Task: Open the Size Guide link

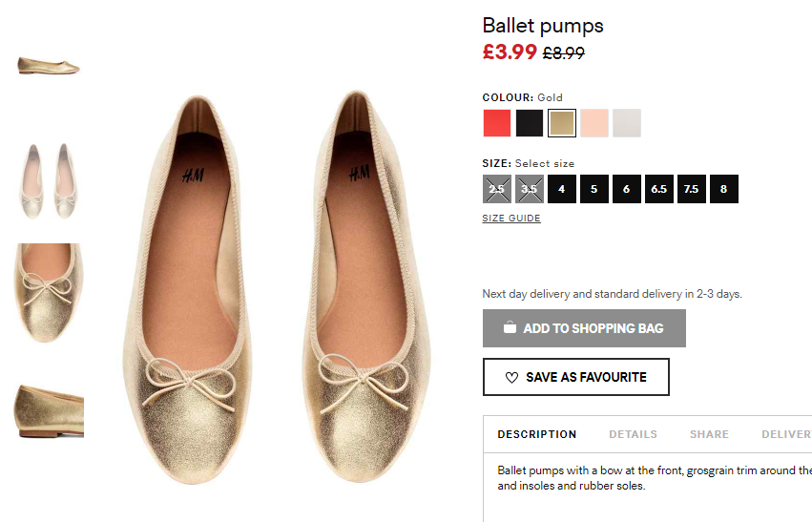Action: pyautogui.click(x=511, y=218)
